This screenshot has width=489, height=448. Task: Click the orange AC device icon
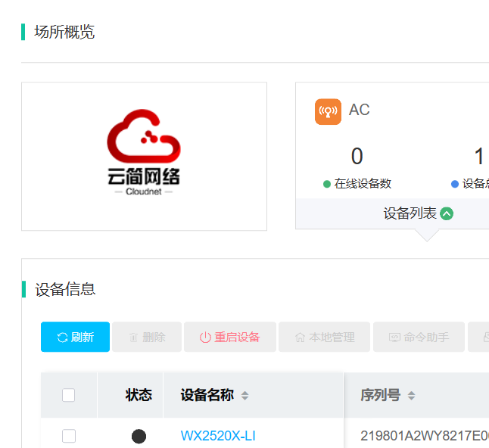point(328,111)
